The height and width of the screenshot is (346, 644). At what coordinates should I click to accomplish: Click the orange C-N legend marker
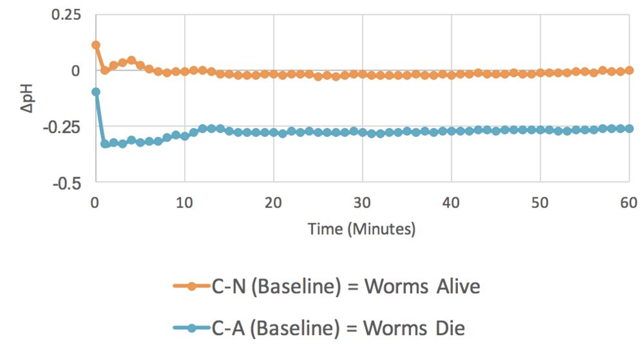pos(191,286)
